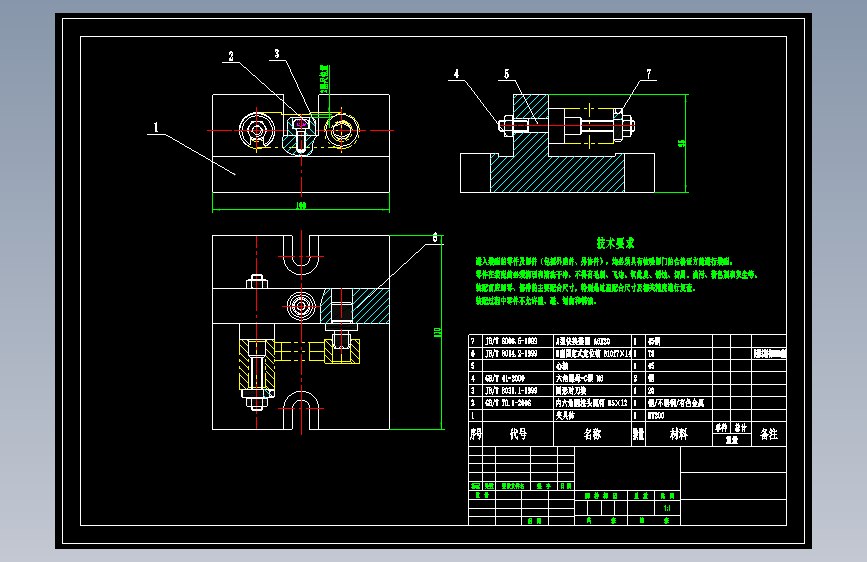Image resolution: width=867 pixels, height=562 pixels.
Task: Select the 1:1 scale cell in the title block
Action: point(667,508)
